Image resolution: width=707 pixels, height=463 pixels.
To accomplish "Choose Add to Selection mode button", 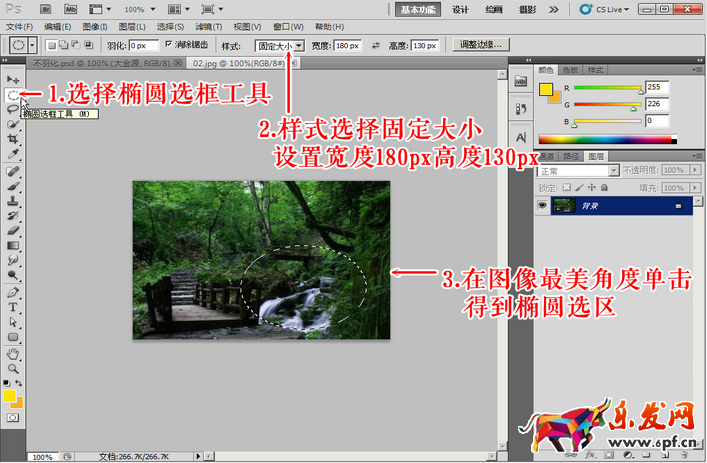I will [64, 45].
